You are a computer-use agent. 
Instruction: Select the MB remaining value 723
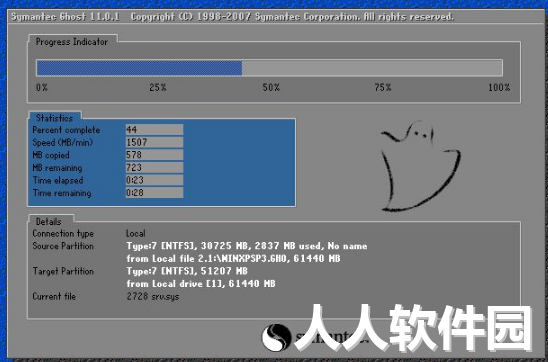154,167
